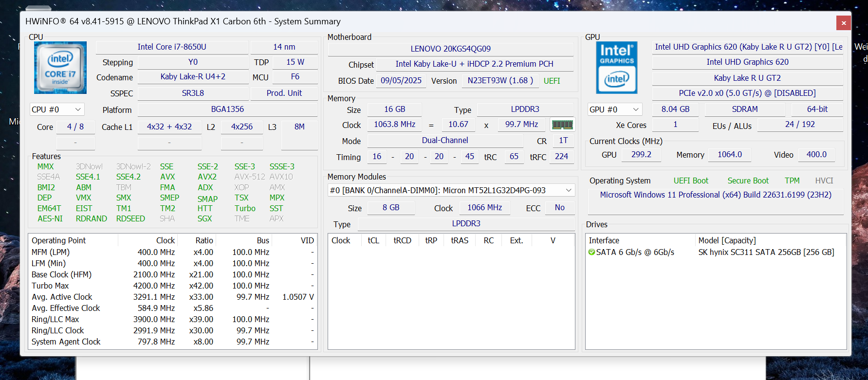The width and height of the screenshot is (868, 380).
Task: Click the AES-NI feature flag
Action: click(x=50, y=219)
